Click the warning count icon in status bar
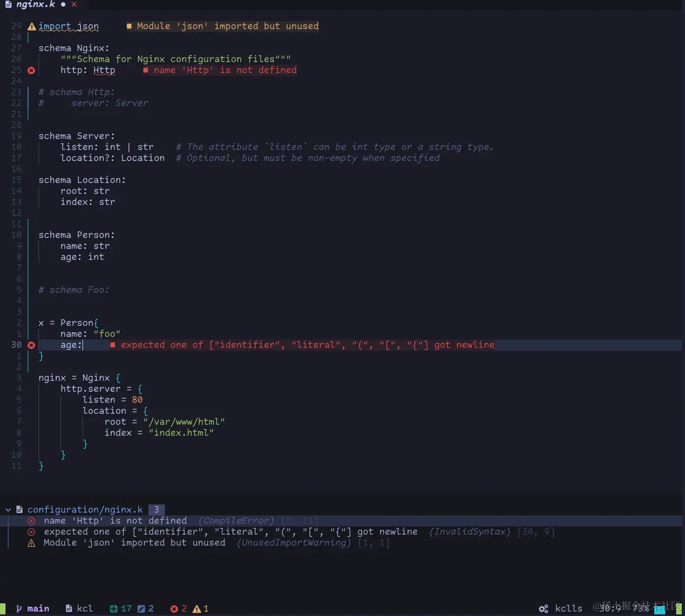Screen dimensions: 685x616 pyautogui.click(x=197, y=608)
